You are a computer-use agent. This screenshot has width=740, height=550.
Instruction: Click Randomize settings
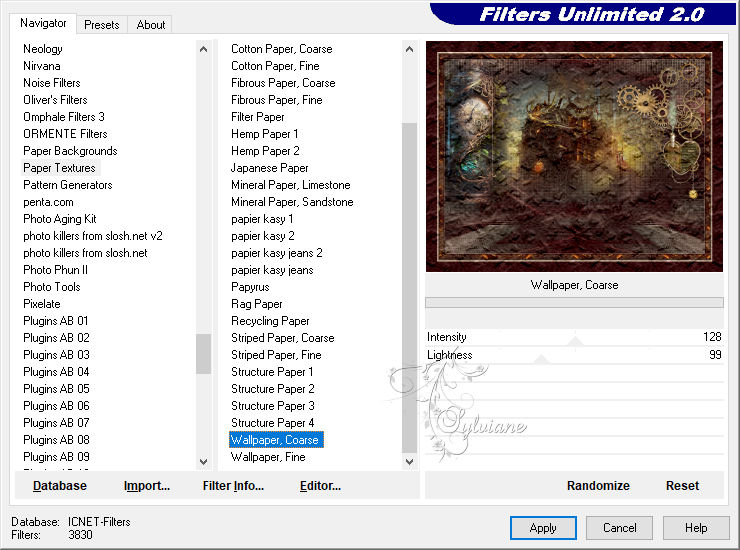[598, 486]
